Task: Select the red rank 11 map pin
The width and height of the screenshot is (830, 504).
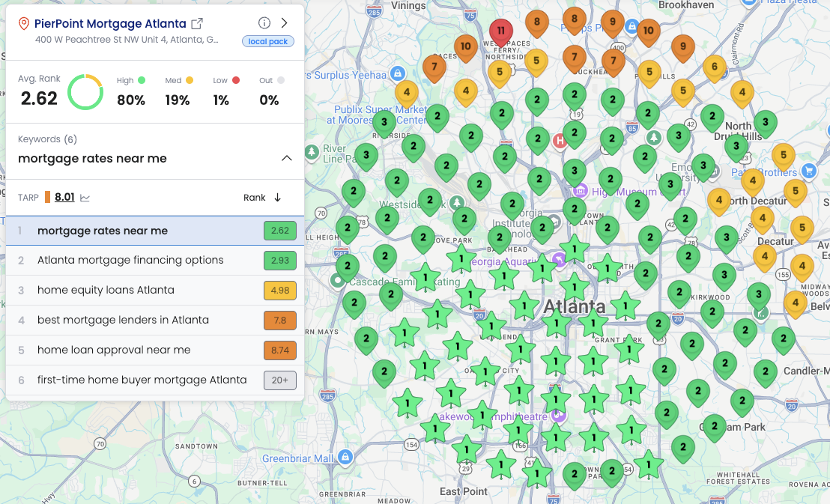Action: pos(500,33)
